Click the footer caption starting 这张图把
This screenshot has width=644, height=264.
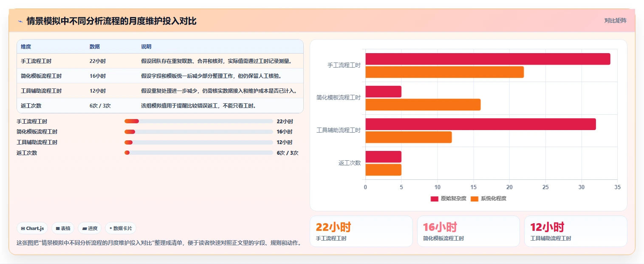click(x=159, y=243)
